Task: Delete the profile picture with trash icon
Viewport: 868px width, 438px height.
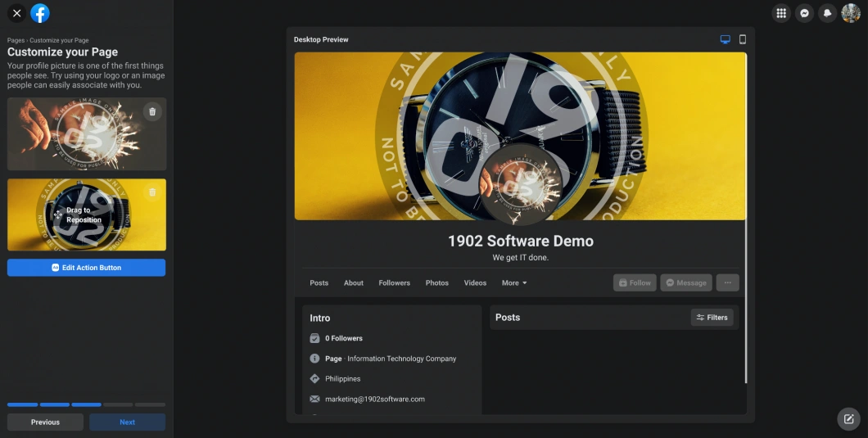Action: (x=152, y=111)
